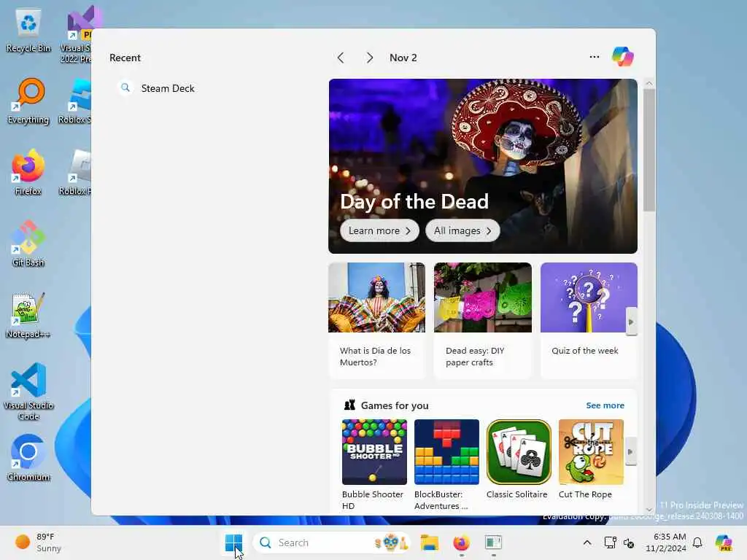Click the Learn more button

pos(379,230)
